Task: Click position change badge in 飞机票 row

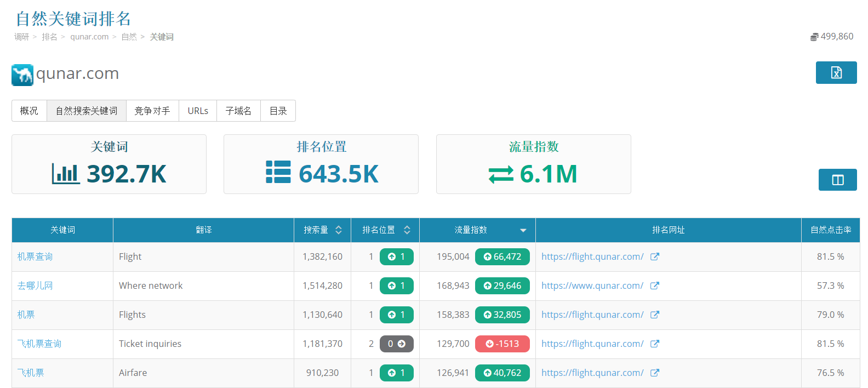Action: click(x=397, y=373)
